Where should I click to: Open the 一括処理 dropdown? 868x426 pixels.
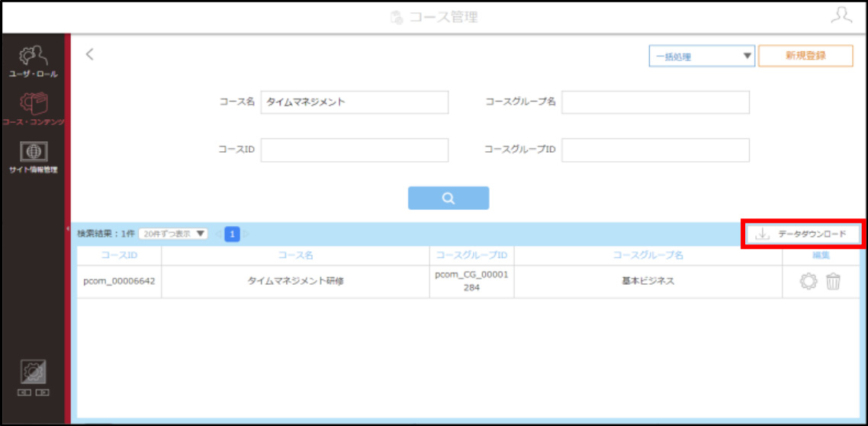(702, 56)
